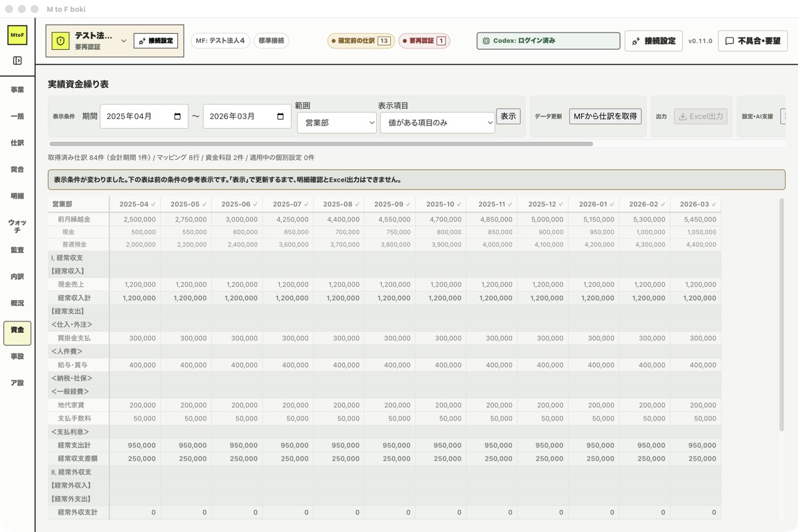Click the Codex: ログイン済み status box

(x=548, y=41)
